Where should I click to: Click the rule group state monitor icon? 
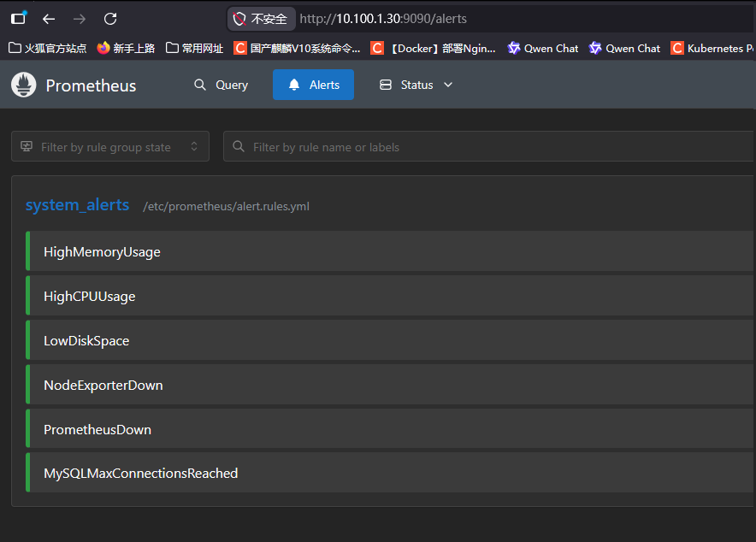(x=27, y=146)
